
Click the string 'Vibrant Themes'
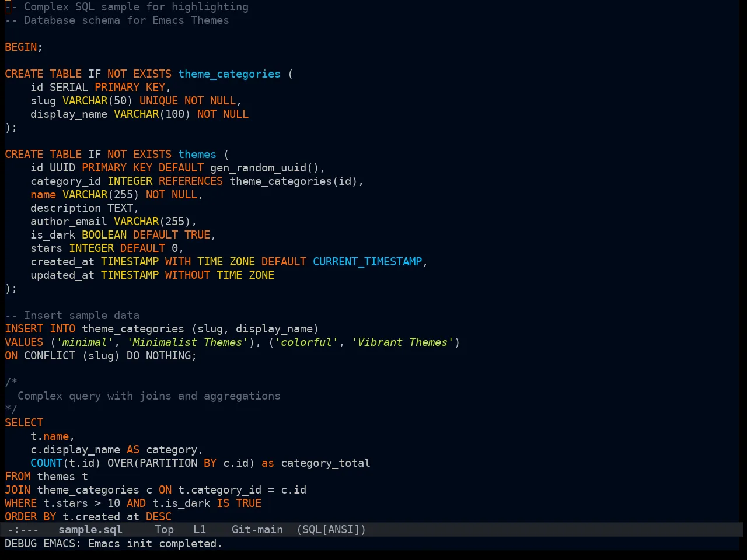coord(403,342)
